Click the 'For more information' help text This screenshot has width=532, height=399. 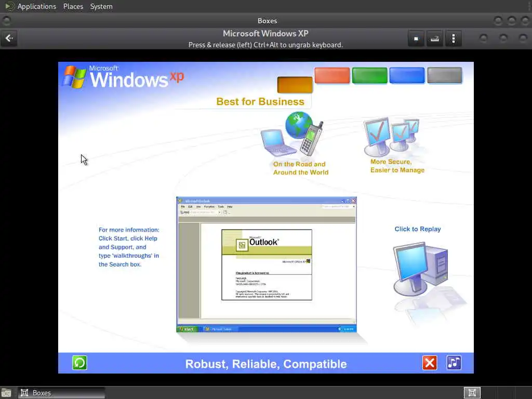pyautogui.click(x=129, y=247)
